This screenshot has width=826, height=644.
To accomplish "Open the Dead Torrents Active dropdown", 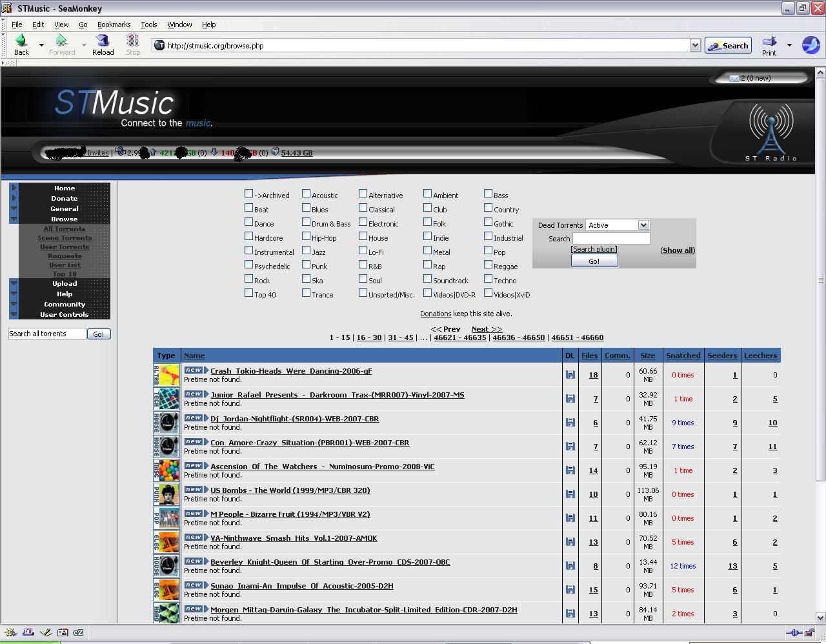I will click(618, 225).
